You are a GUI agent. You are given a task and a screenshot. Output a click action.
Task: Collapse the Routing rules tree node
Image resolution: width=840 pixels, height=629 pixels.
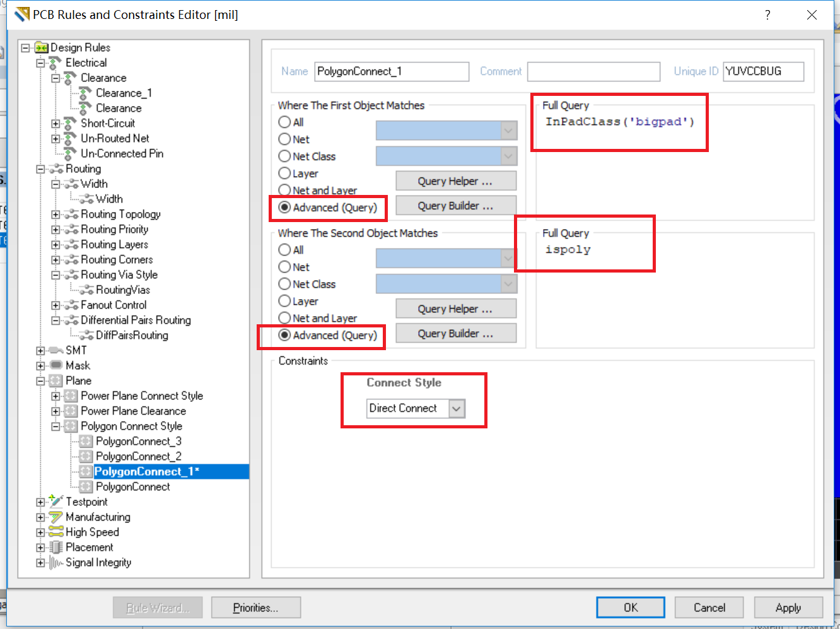40,169
